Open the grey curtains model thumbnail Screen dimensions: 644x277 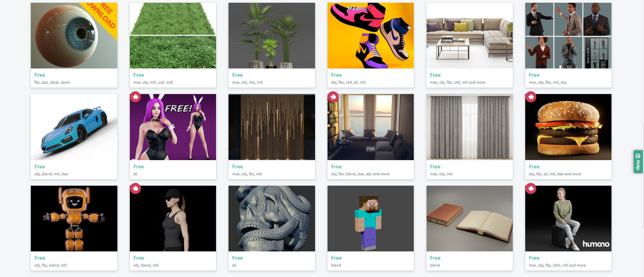[x=469, y=127]
